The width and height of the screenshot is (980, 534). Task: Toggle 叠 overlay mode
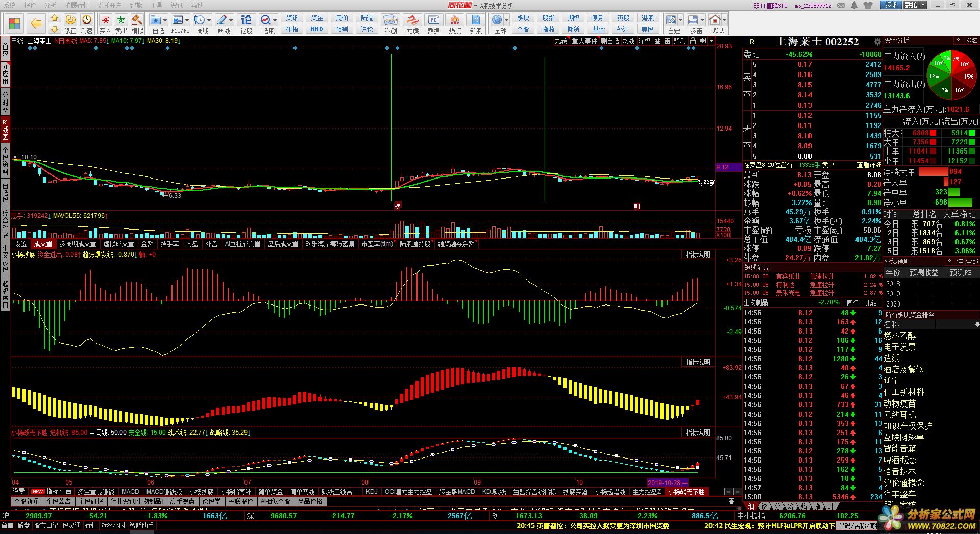(657, 41)
